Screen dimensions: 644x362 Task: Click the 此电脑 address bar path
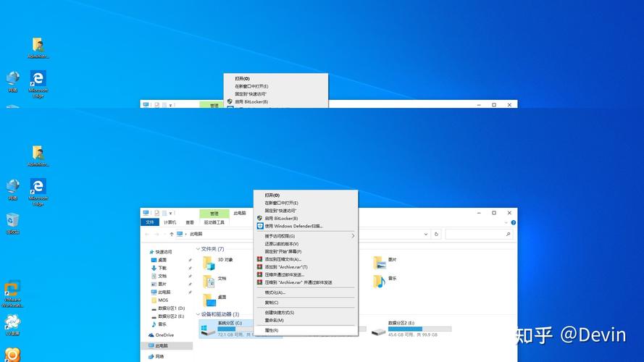click(196, 234)
